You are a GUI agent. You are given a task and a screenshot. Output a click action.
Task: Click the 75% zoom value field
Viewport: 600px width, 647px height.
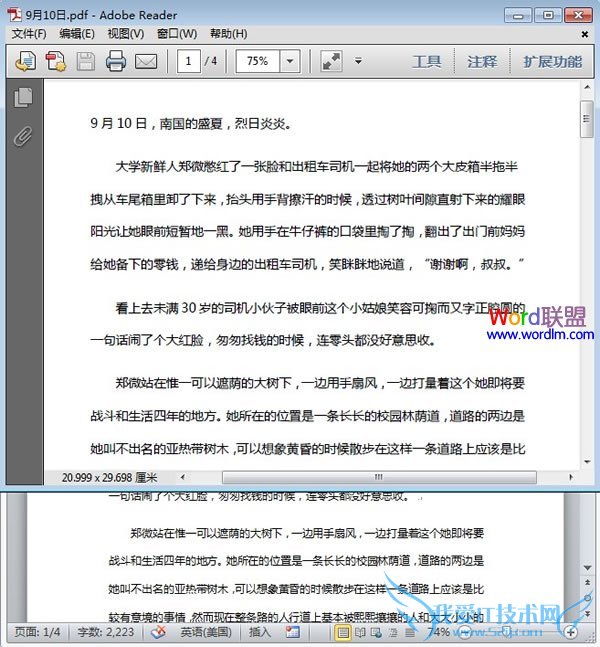click(257, 61)
